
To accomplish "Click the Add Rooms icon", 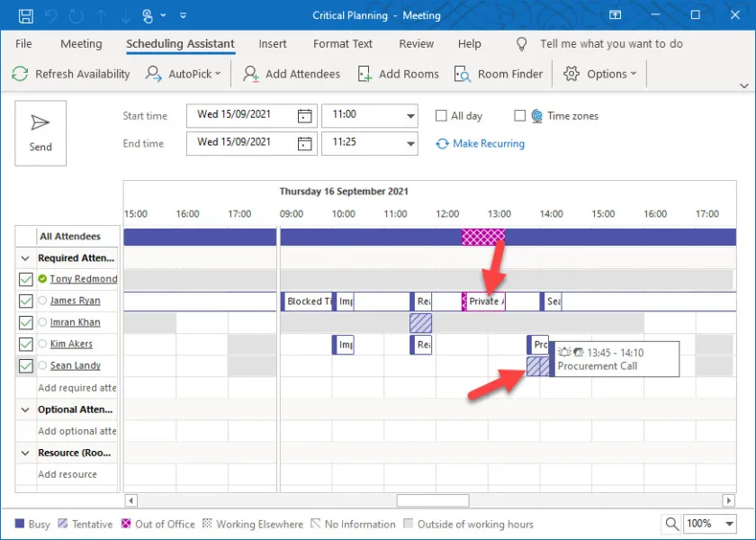I will [364, 74].
